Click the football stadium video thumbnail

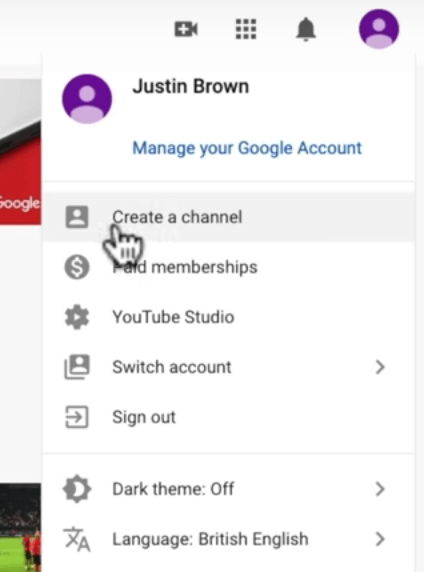click(20, 527)
